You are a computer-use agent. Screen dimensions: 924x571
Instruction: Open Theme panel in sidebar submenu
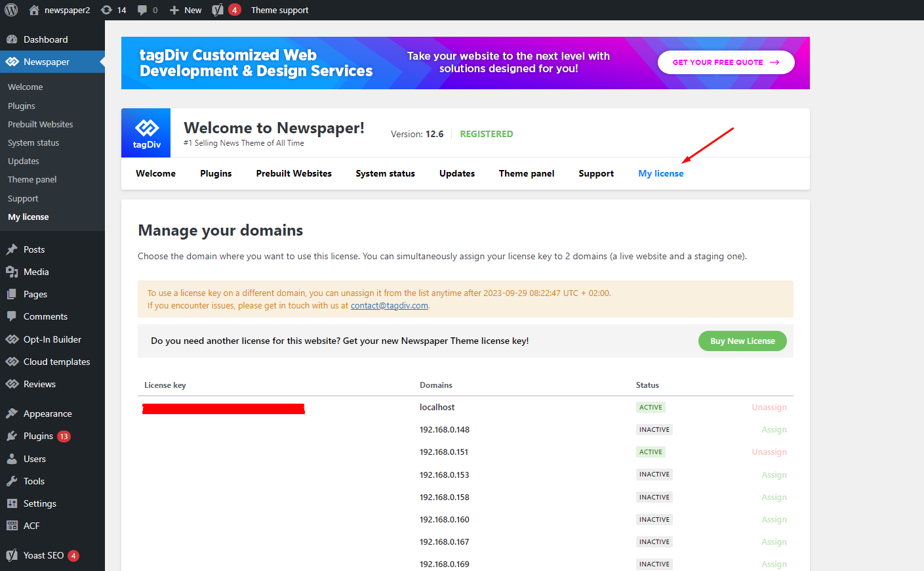click(32, 179)
